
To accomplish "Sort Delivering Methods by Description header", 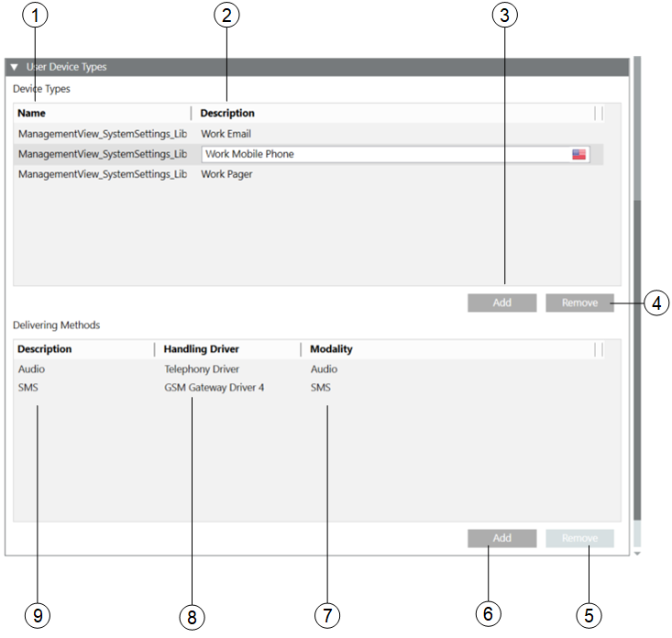I will pos(44,349).
